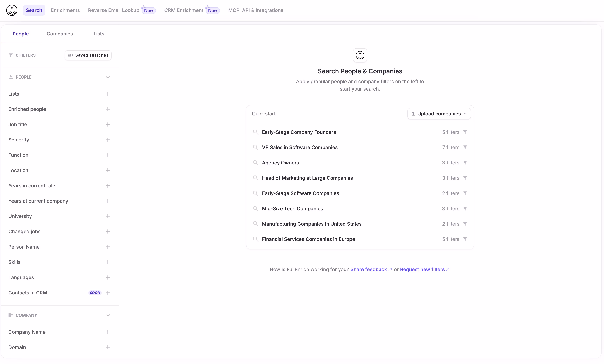Click the plus icon beside Changed jobs
This screenshot has width=604, height=364.
108,232
